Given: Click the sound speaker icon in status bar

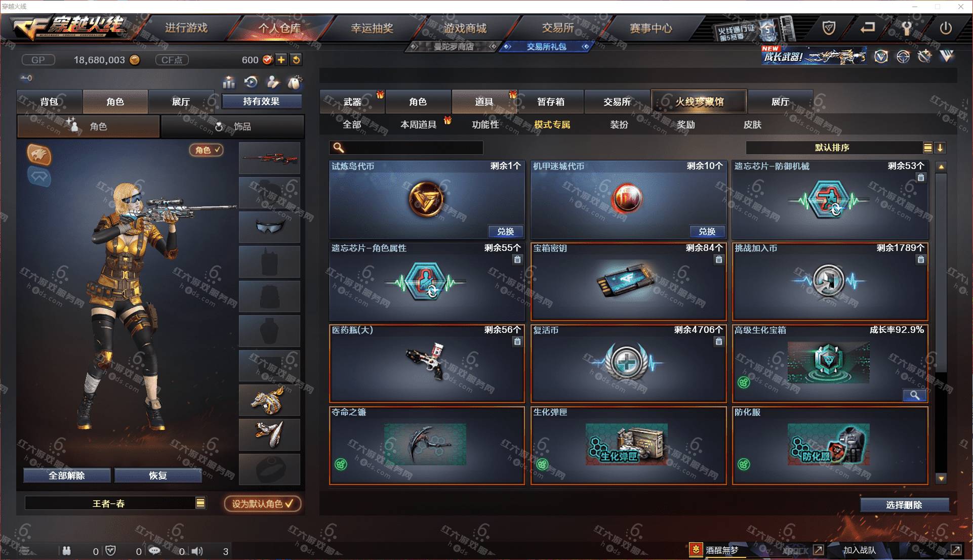Looking at the screenshot, I should tap(198, 551).
